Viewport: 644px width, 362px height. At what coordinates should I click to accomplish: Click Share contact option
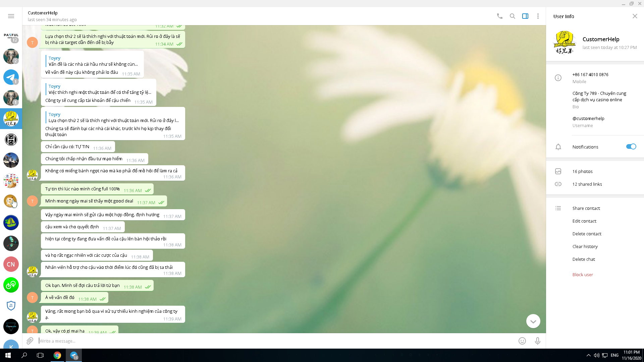586,208
